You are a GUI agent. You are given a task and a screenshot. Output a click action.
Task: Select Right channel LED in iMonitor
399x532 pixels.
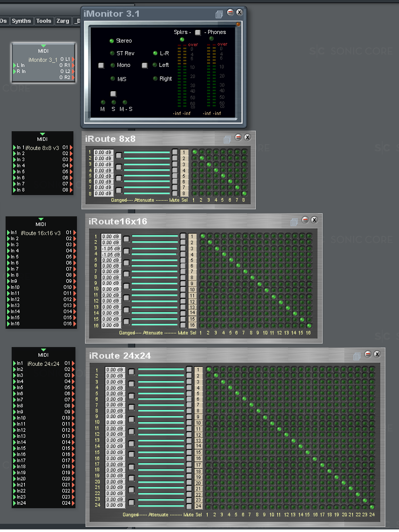pyautogui.click(x=155, y=79)
